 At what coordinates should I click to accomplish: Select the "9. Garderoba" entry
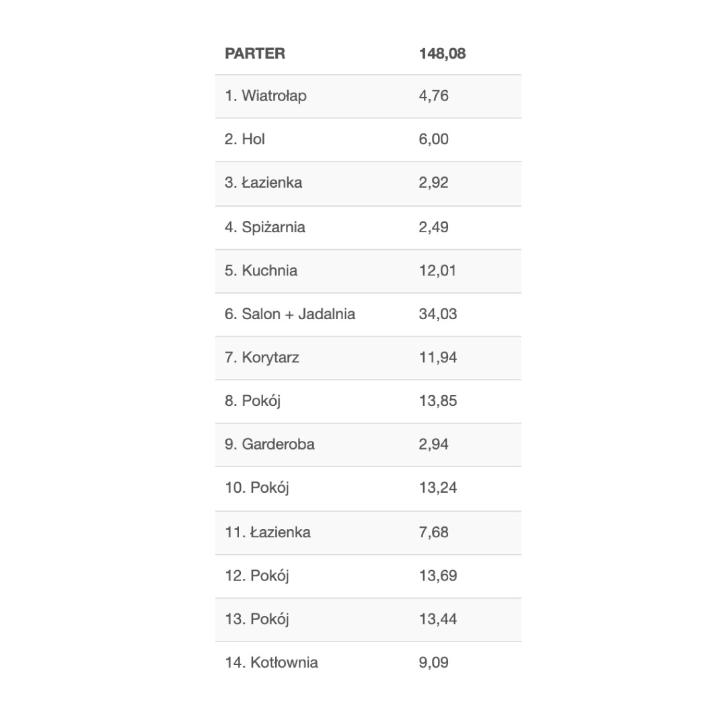coord(270,444)
